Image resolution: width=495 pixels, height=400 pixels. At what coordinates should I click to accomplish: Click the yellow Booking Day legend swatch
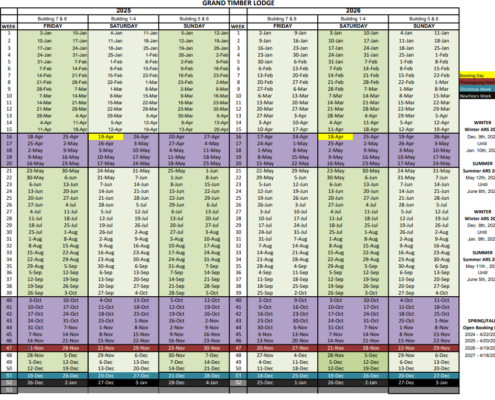point(477,75)
